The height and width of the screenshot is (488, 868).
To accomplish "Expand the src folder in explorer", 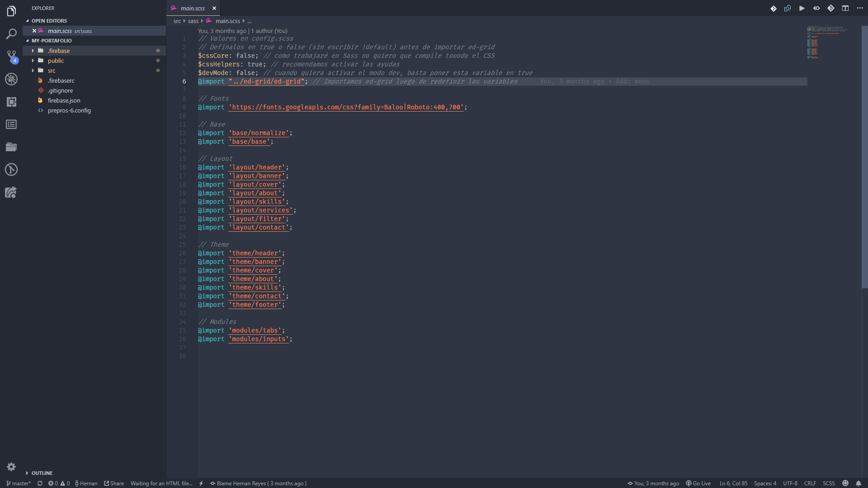I will [52, 70].
